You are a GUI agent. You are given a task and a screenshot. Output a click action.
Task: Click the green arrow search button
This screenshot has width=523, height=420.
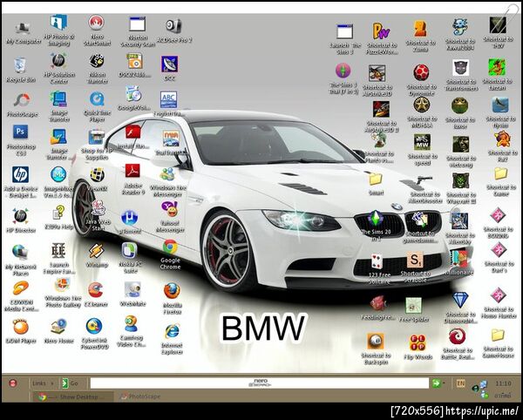click(x=436, y=383)
